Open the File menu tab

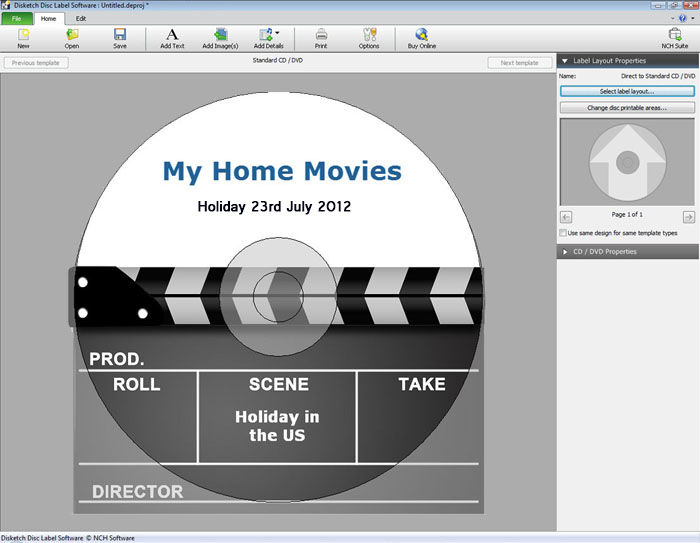17,19
